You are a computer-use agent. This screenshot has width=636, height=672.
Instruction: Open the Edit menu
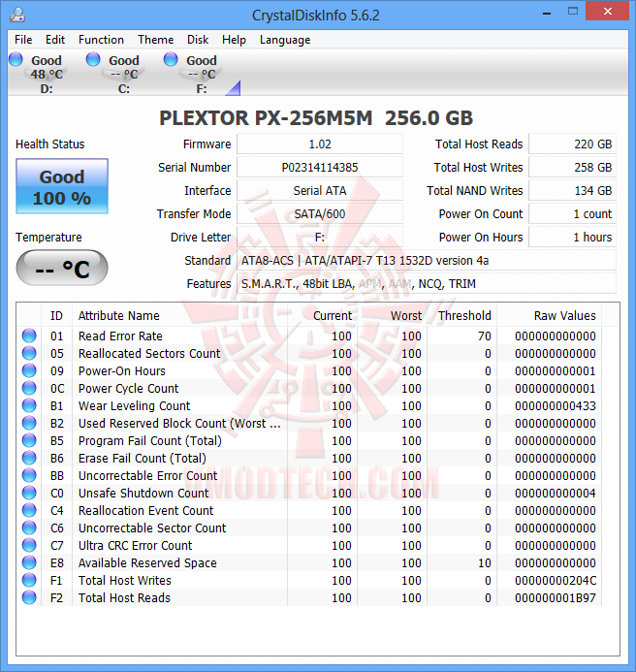pyautogui.click(x=55, y=40)
